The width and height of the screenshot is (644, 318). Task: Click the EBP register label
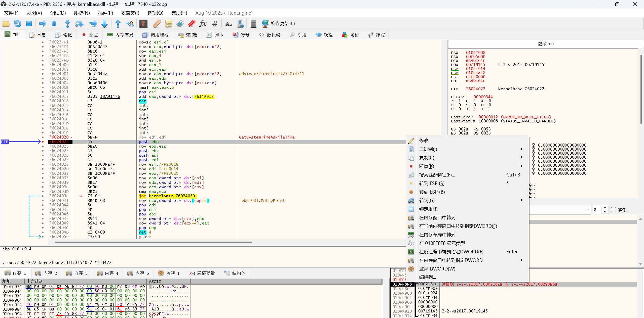tap(454, 69)
